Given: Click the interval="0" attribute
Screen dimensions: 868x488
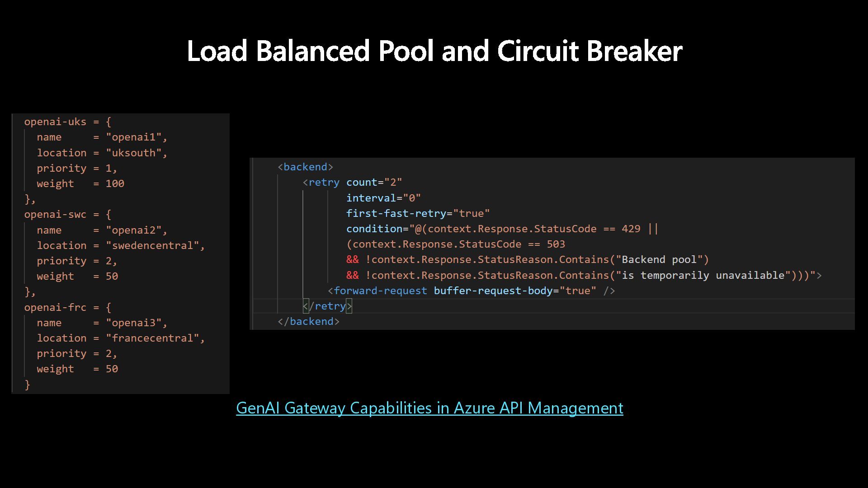Looking at the screenshot, I should point(383,198).
